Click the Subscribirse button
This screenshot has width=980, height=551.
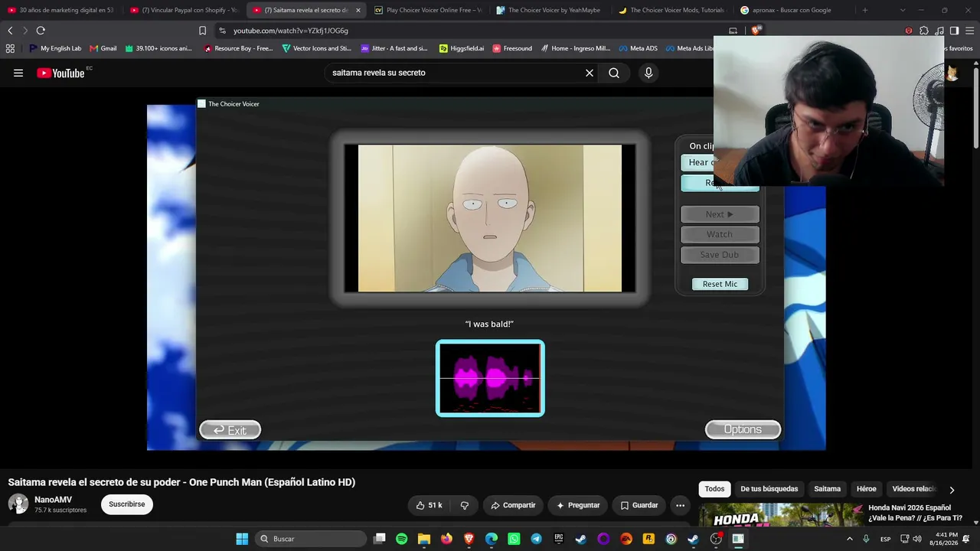[127, 504]
